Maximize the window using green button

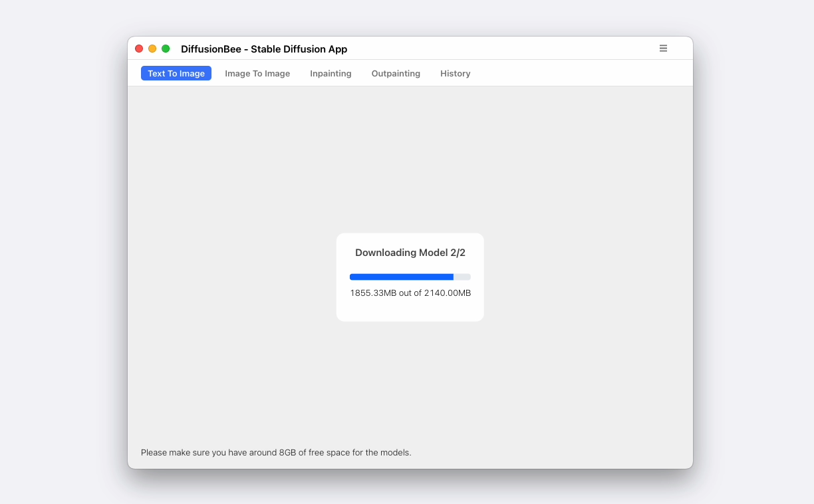tap(166, 49)
